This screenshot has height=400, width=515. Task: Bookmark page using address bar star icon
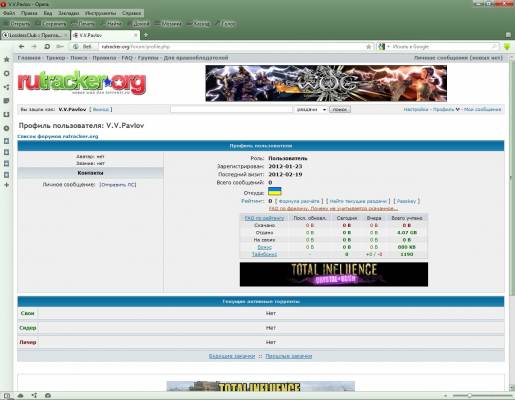click(x=369, y=47)
